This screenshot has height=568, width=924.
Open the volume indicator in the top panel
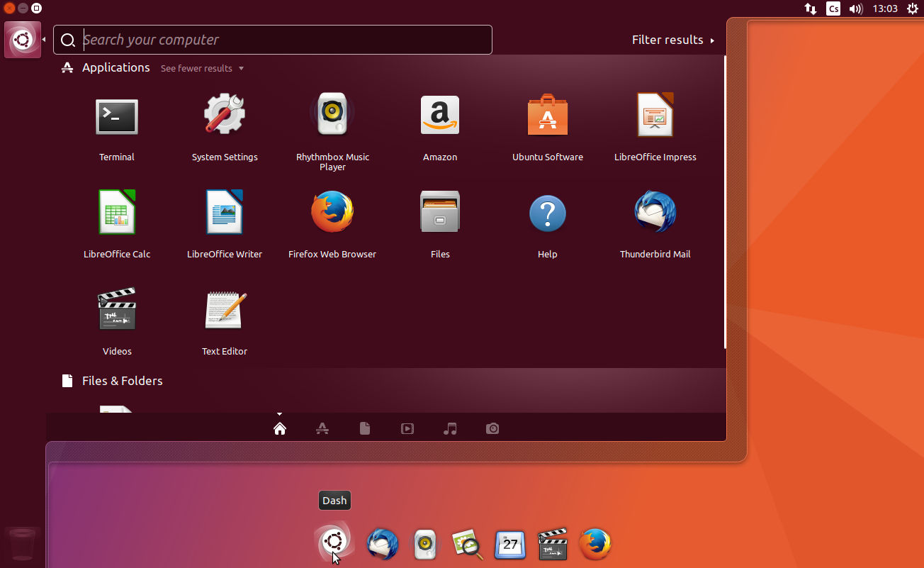[x=855, y=9]
